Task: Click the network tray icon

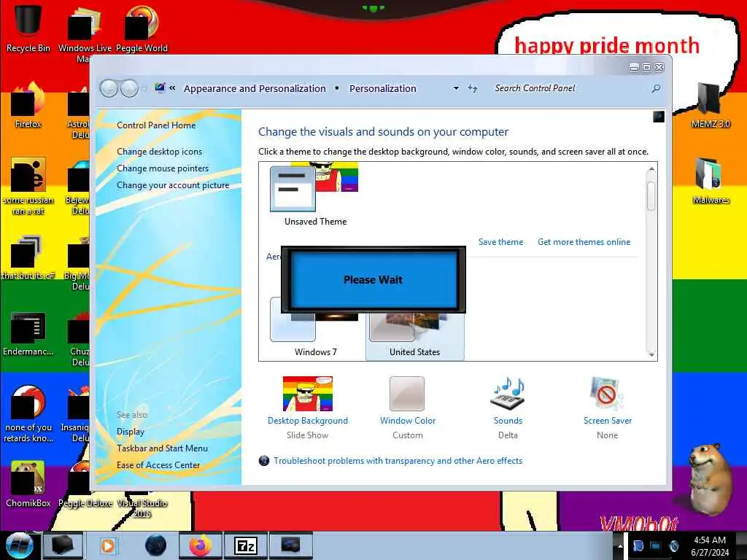Action: pyautogui.click(x=656, y=545)
